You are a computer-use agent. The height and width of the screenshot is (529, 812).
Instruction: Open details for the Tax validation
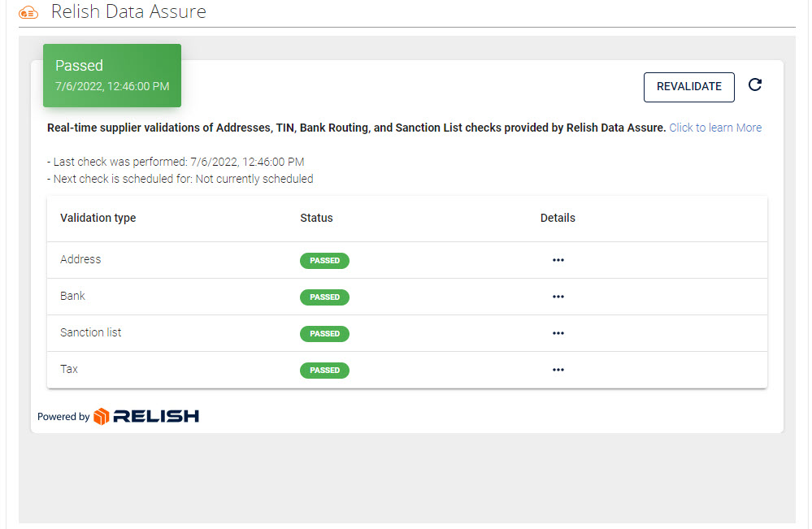pyautogui.click(x=558, y=370)
